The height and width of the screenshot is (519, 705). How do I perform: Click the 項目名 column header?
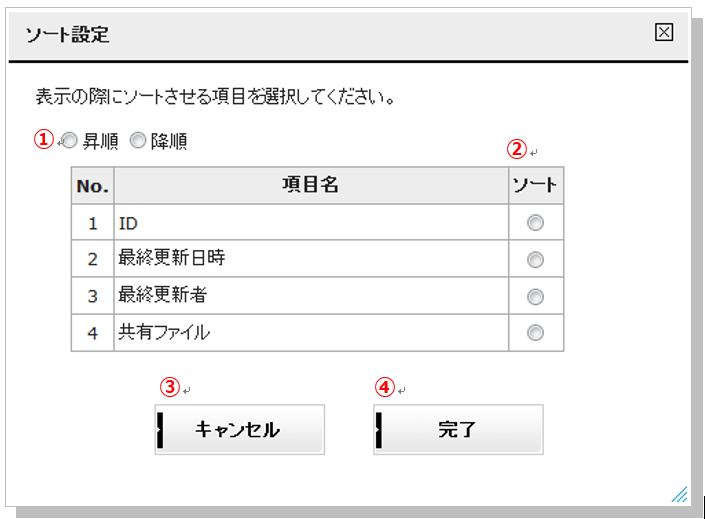tap(311, 185)
